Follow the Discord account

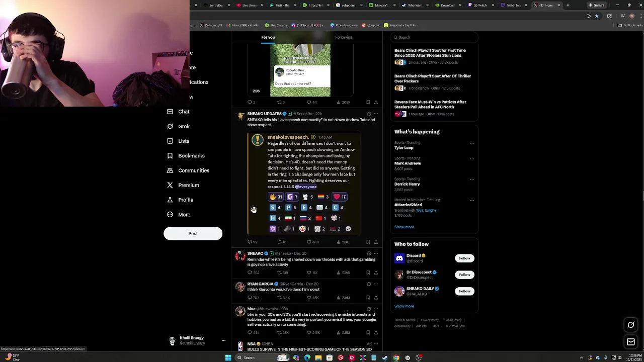464,258
